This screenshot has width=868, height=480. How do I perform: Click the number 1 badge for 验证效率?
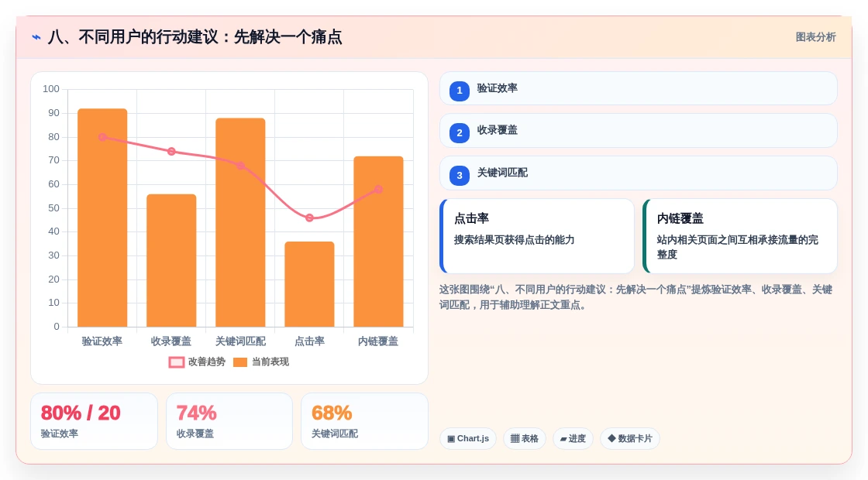coord(460,91)
